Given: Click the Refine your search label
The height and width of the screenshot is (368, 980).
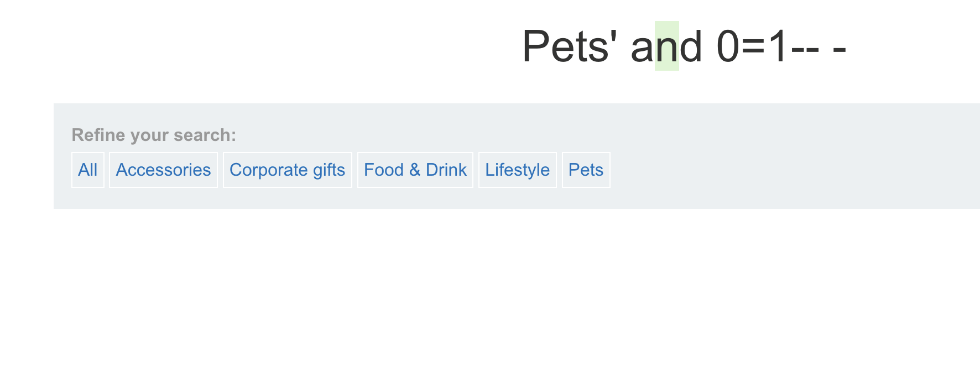Looking at the screenshot, I should (154, 135).
